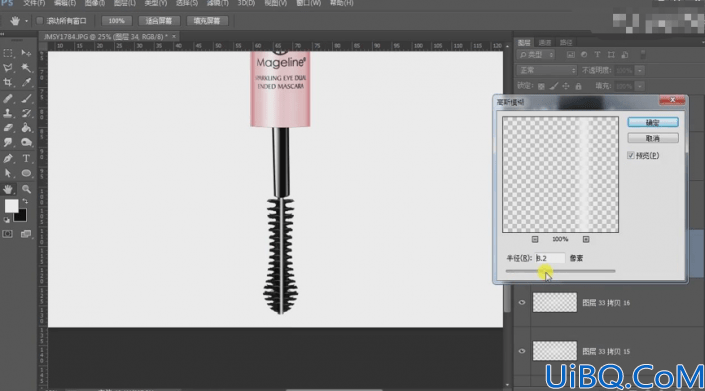Open blend mode 正常 dropdown

546,71
